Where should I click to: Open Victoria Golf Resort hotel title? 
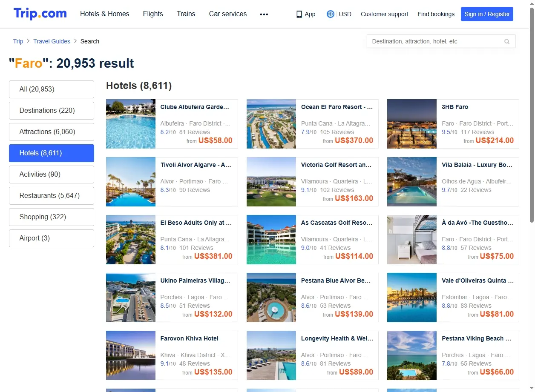[x=337, y=165]
